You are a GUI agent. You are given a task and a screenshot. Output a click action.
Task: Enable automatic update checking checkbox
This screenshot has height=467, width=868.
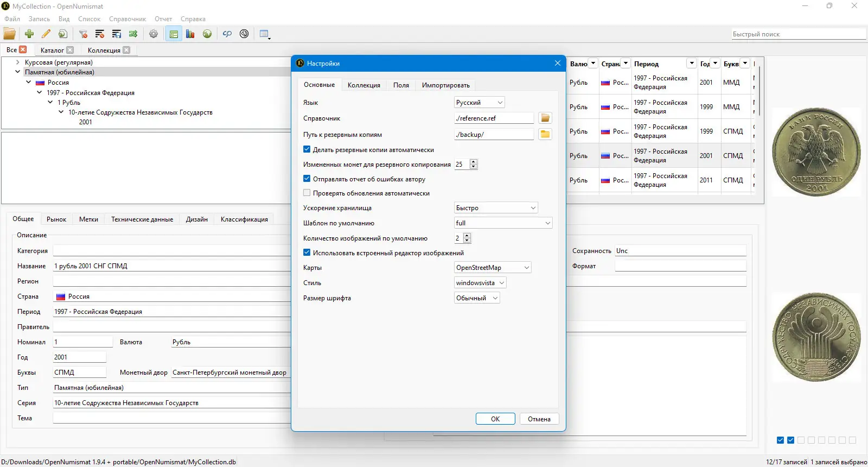click(307, 193)
